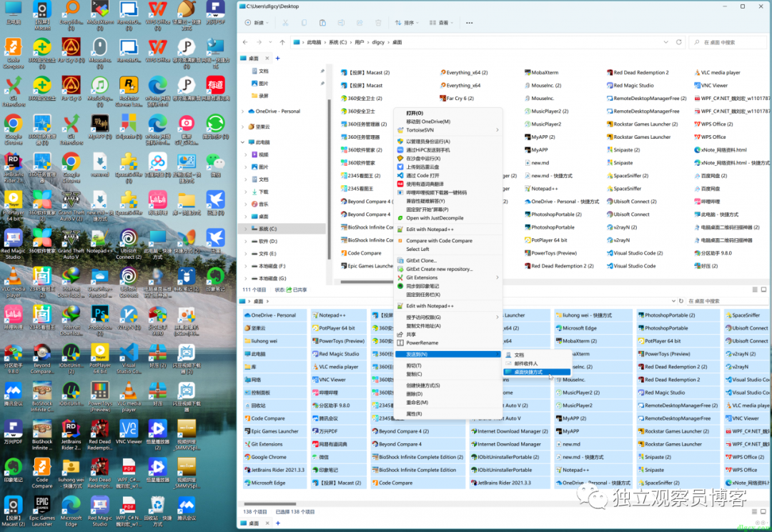Click 用户 in the address breadcrumb

(360, 42)
